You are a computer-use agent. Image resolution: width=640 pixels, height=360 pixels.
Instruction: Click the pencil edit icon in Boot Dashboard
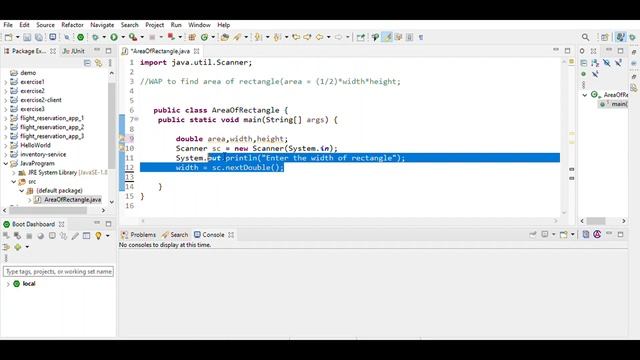point(75,236)
